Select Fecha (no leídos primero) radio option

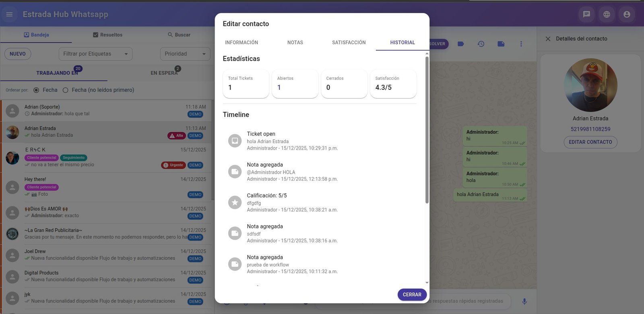[x=66, y=90]
